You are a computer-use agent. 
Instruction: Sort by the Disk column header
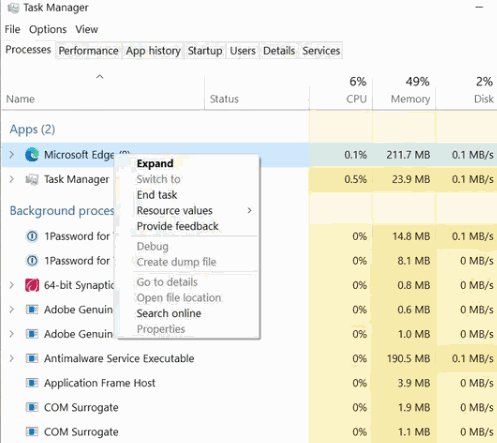(x=466, y=90)
